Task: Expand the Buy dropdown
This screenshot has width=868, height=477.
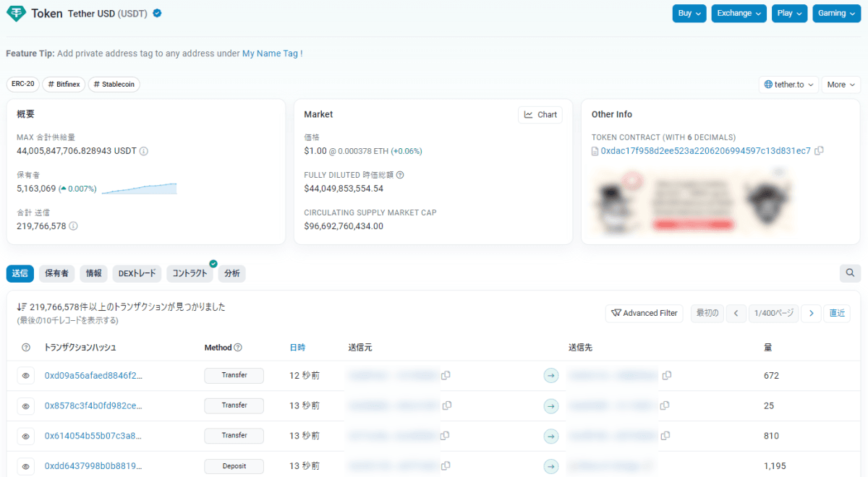Action: pos(689,13)
